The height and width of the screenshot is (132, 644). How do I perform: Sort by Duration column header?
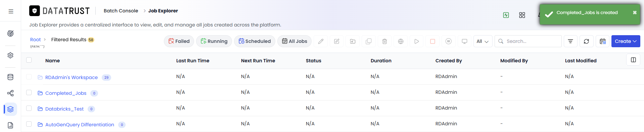coord(381,61)
